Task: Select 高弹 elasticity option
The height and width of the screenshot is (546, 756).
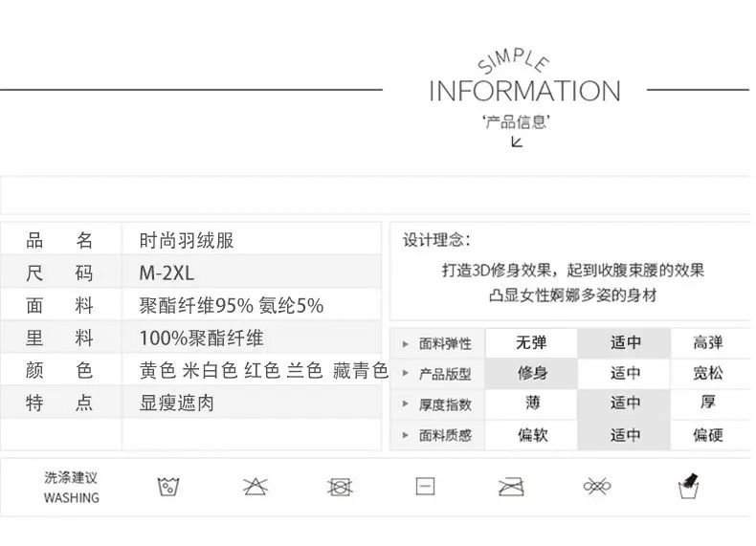Action: pos(708,343)
